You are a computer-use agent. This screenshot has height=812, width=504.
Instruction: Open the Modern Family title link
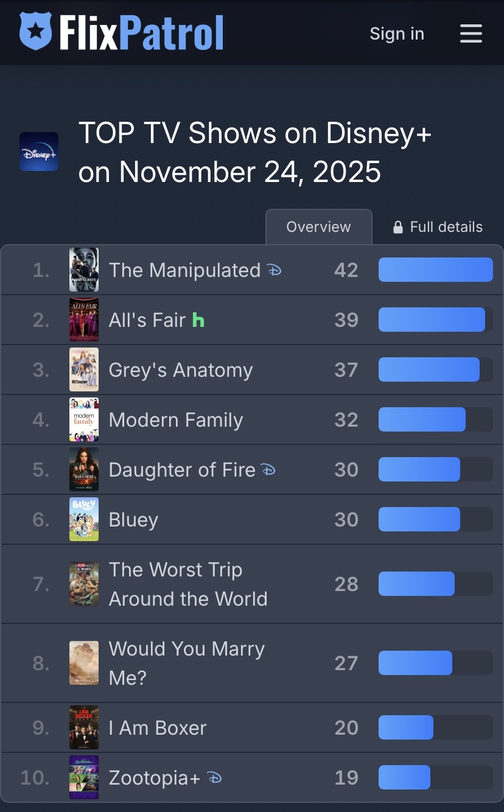tap(175, 420)
